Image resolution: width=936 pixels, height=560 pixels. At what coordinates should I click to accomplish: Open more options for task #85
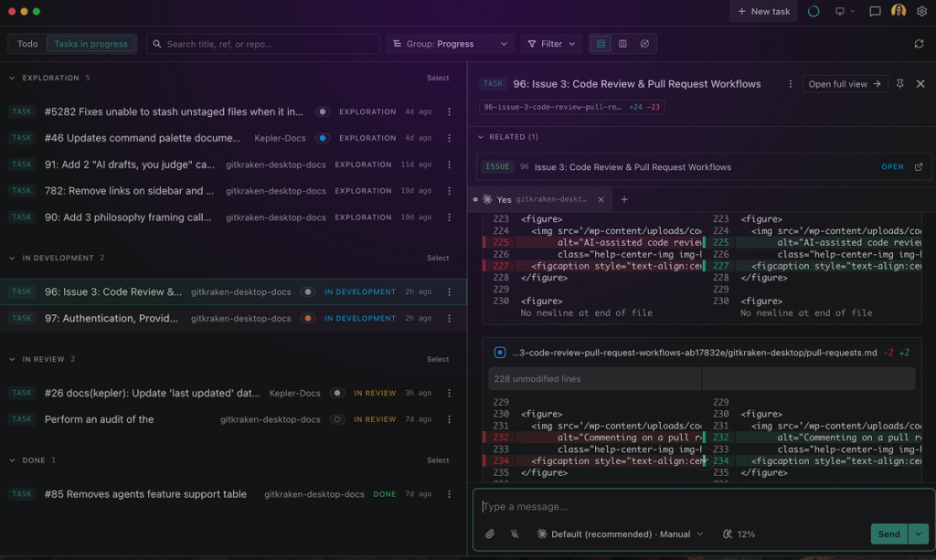click(450, 494)
